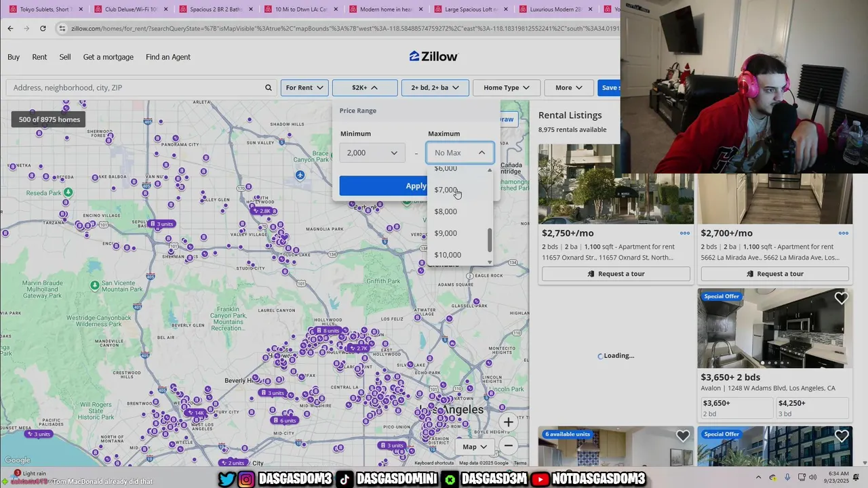868x488 pixels.
Task: Open the Rent menu
Action: (39, 57)
